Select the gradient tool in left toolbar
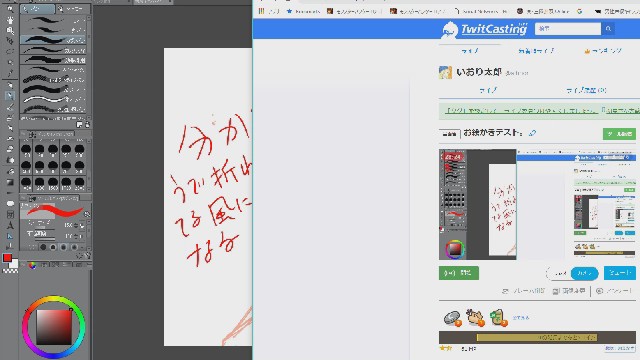 (10, 182)
